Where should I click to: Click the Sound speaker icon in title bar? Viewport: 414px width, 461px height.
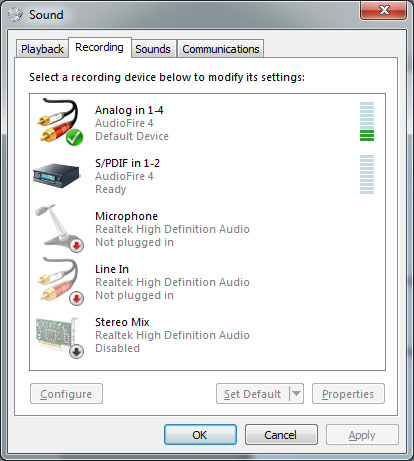[15, 15]
